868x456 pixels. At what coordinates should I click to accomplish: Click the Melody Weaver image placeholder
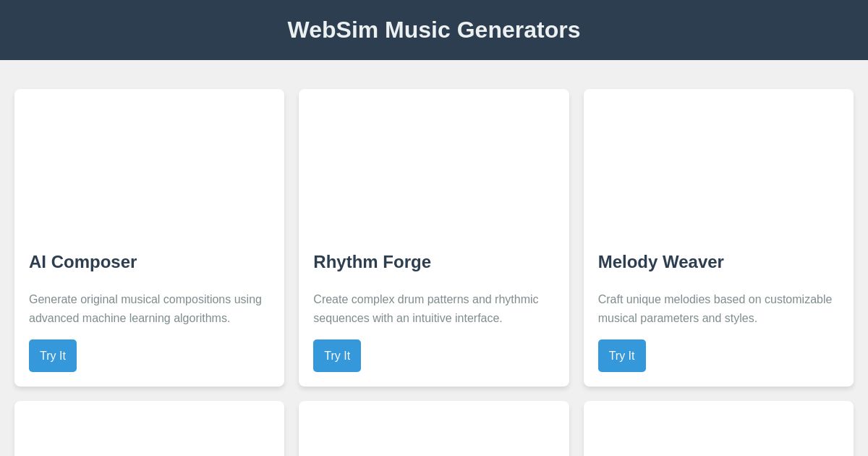(718, 163)
